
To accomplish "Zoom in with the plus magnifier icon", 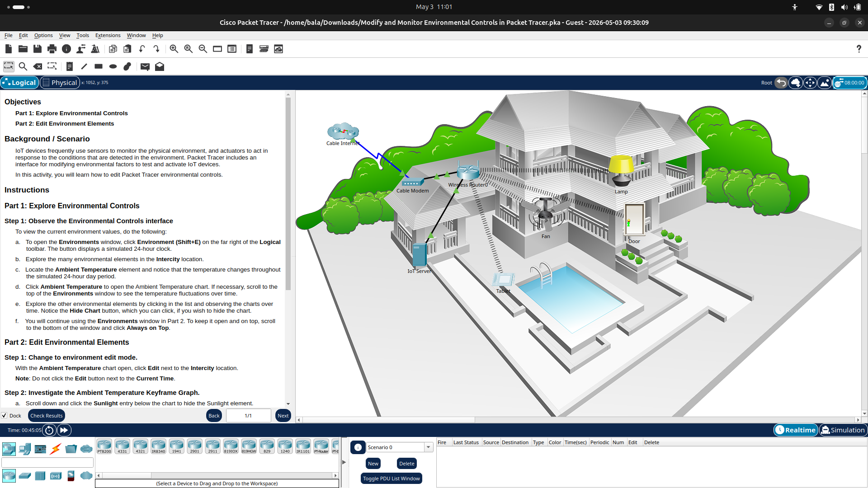I will coord(174,49).
